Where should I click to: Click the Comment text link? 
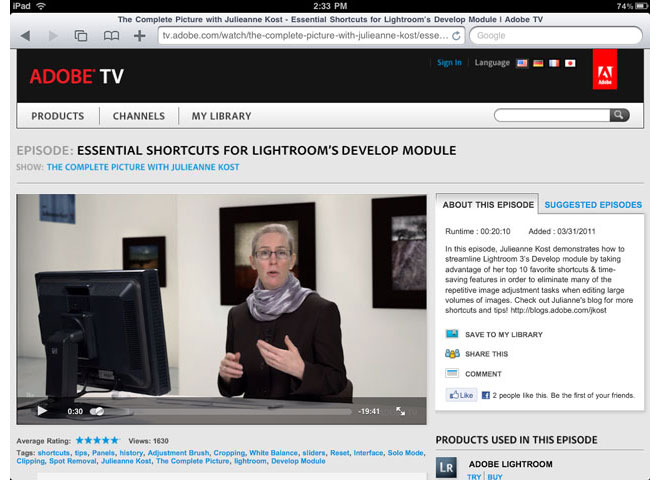coord(483,373)
